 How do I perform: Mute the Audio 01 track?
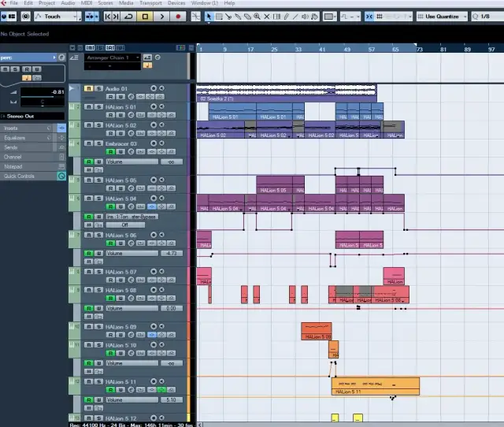(x=89, y=88)
